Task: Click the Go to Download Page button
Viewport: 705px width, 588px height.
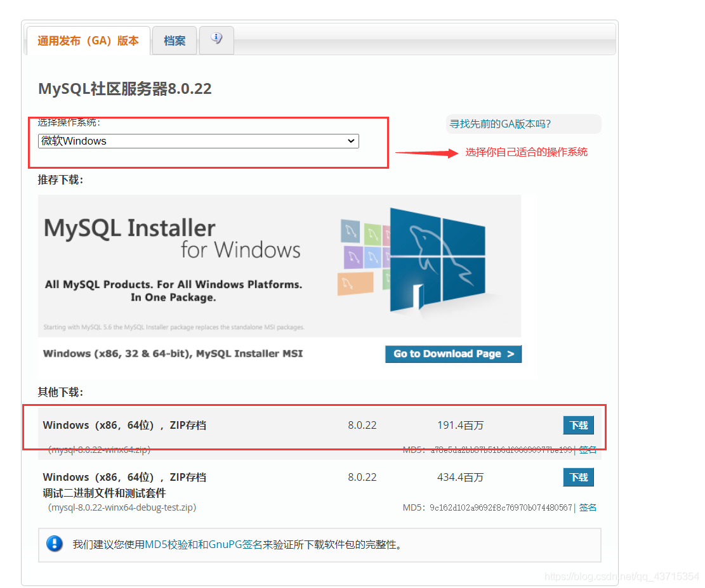Action: point(453,354)
